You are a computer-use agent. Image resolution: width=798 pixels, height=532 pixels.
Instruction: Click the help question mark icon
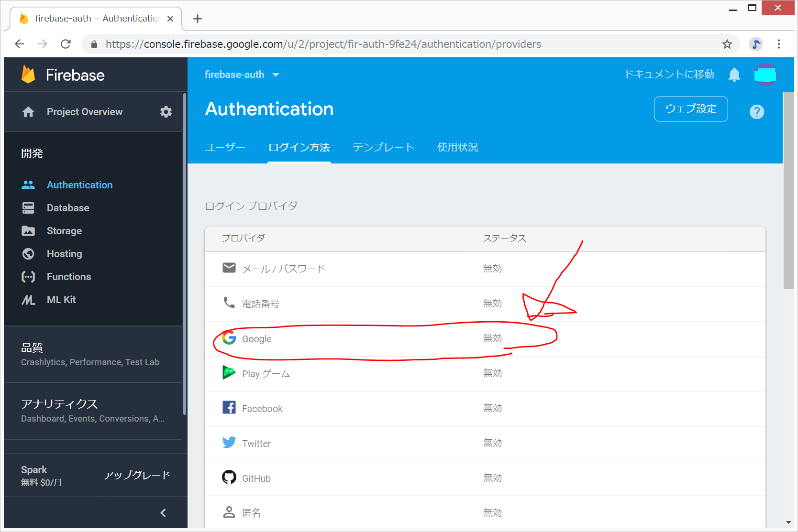pos(756,112)
